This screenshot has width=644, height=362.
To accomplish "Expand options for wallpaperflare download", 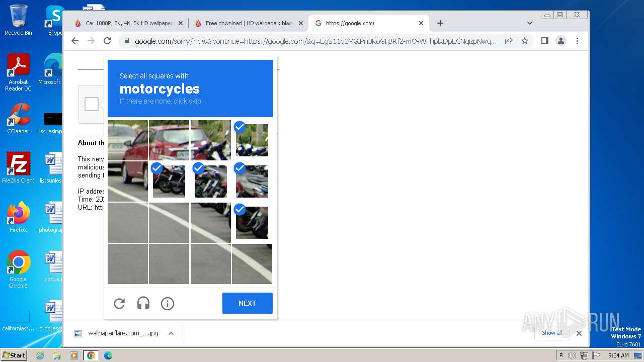I will (171, 333).
